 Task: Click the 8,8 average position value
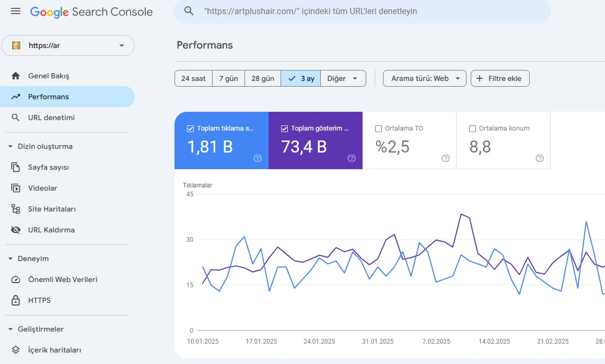pyautogui.click(x=480, y=147)
